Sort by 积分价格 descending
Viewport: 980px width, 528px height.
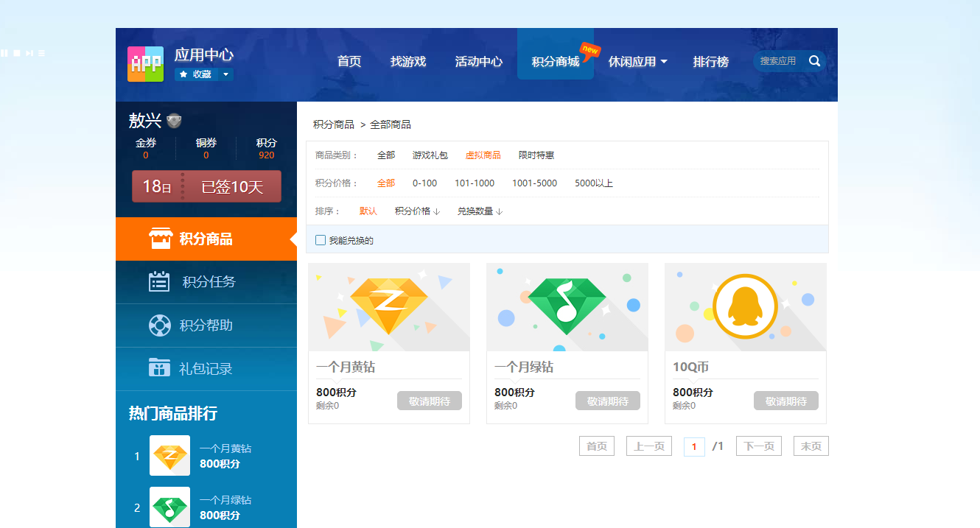click(x=417, y=211)
